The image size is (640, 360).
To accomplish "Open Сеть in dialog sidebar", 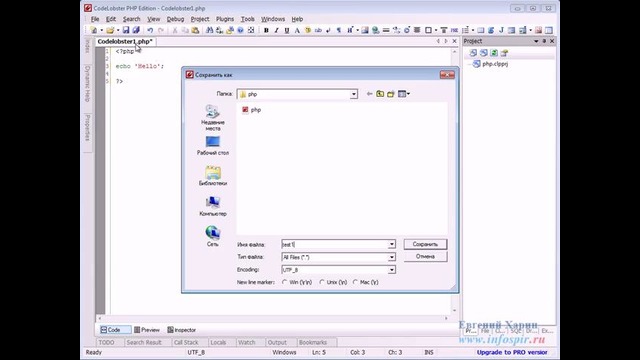I will click(x=213, y=236).
